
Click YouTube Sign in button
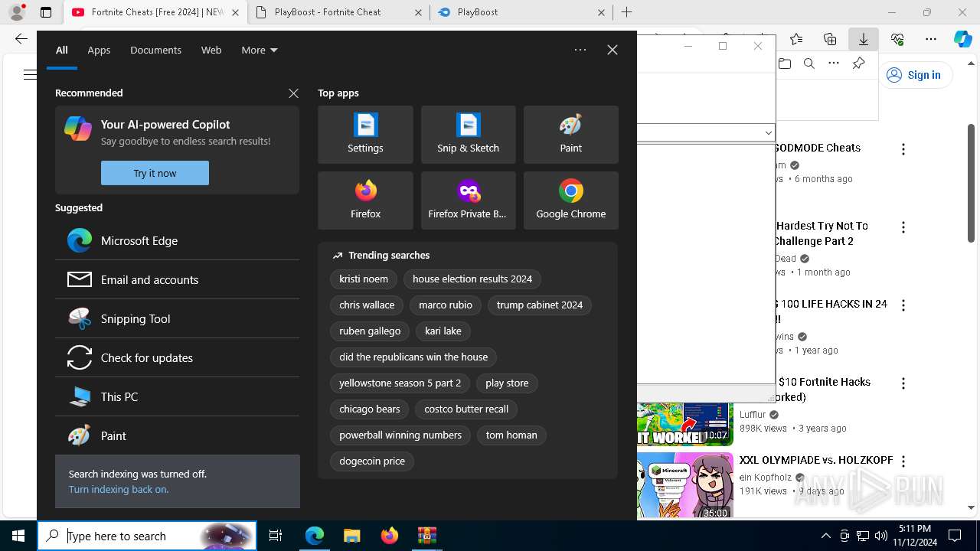pyautogui.click(x=914, y=74)
